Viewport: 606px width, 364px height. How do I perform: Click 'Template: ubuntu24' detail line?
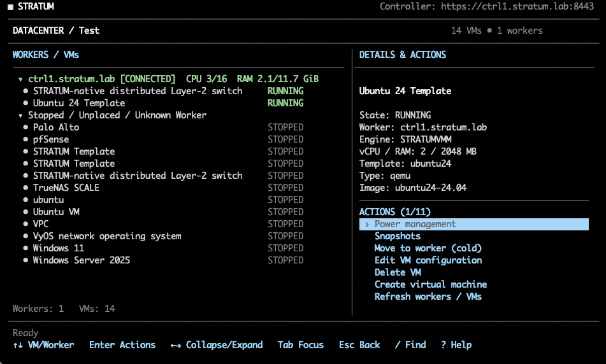pyautogui.click(x=405, y=164)
